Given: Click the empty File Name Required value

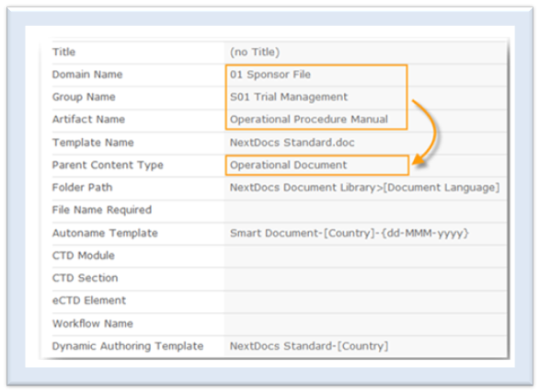Looking at the screenshot, I should 365,210.
